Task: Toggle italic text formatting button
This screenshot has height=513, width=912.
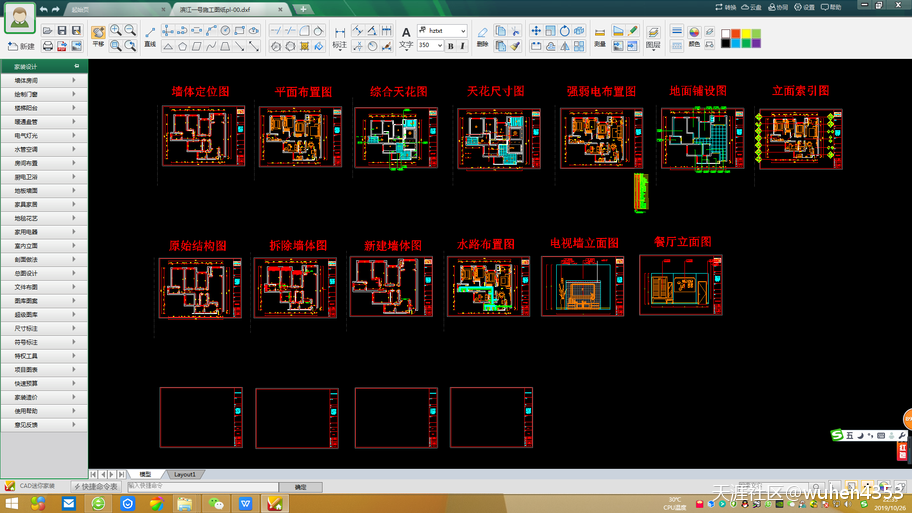Action: pos(463,46)
